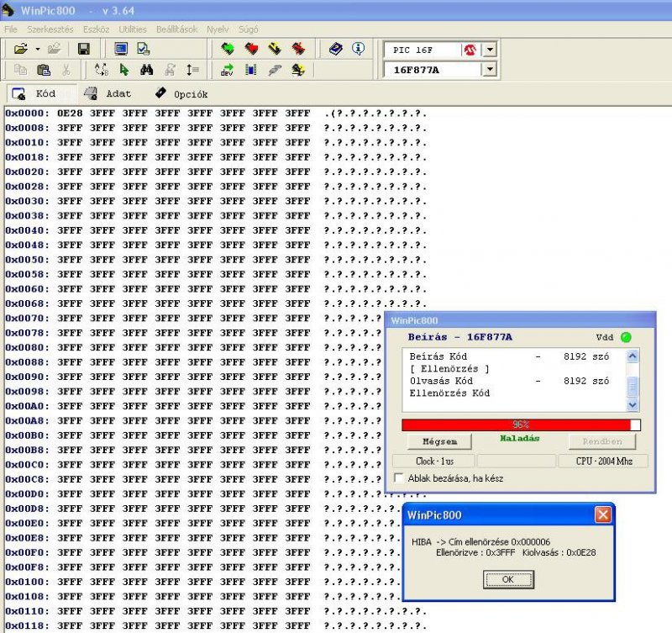Click the red chip Program icon
The width and height of the screenshot is (672, 633).
tap(251, 49)
